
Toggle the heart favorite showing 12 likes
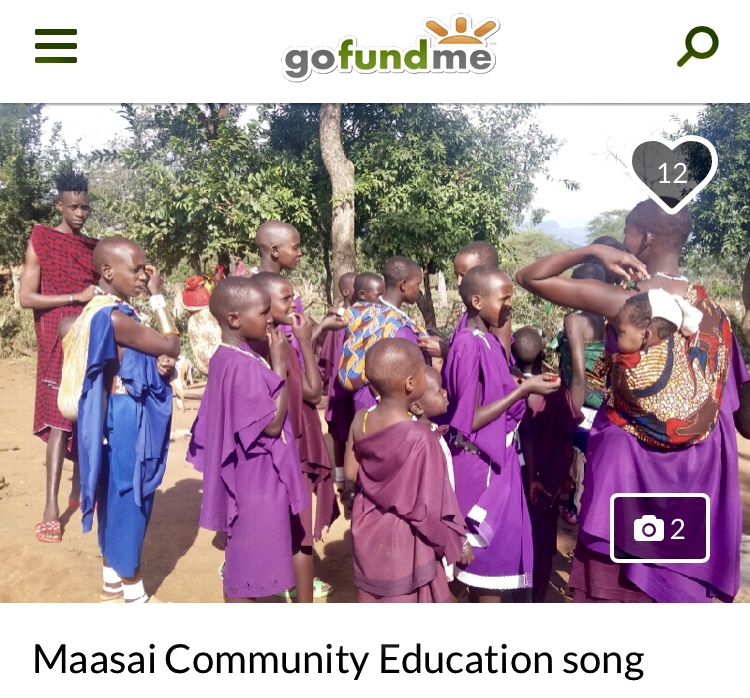[673, 174]
